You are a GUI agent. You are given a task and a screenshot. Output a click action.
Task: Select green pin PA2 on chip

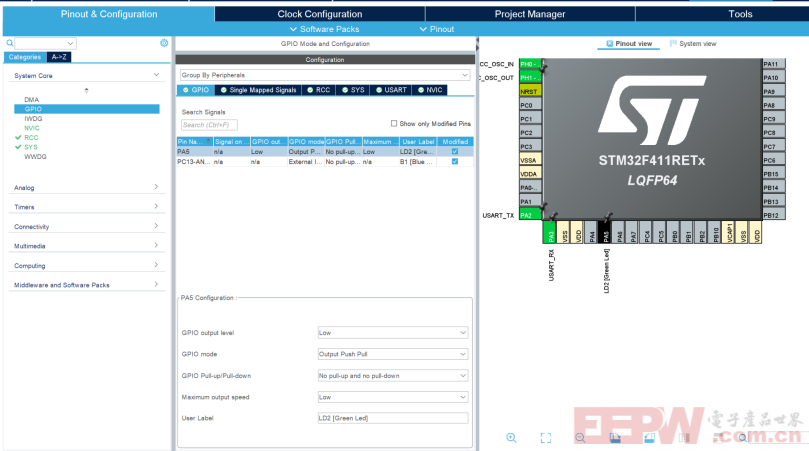(530, 215)
